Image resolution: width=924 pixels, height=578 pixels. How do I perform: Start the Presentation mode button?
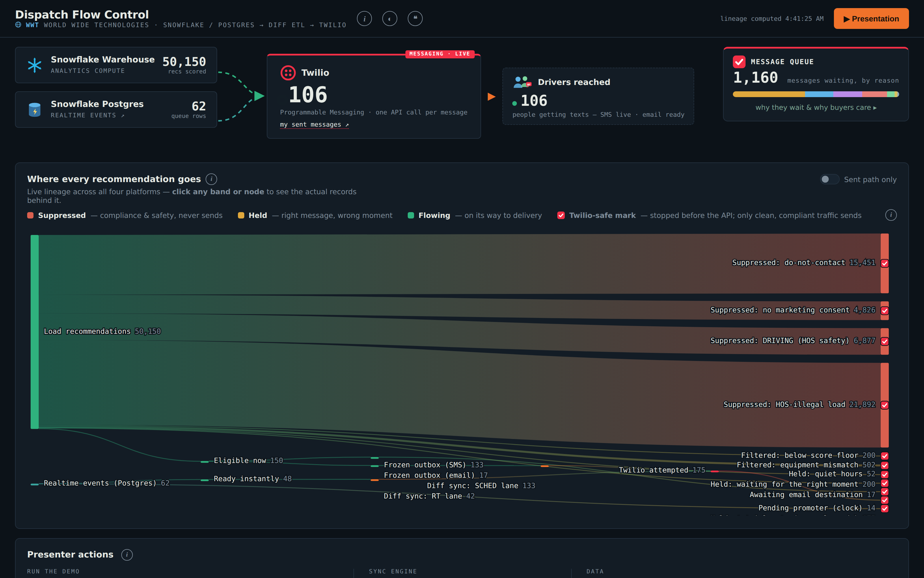point(871,19)
